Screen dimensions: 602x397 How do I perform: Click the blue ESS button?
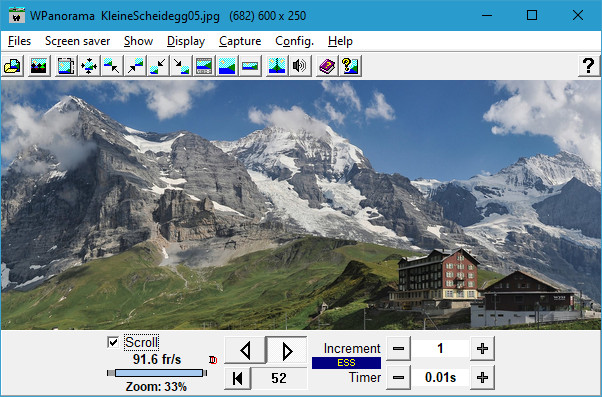(x=346, y=363)
